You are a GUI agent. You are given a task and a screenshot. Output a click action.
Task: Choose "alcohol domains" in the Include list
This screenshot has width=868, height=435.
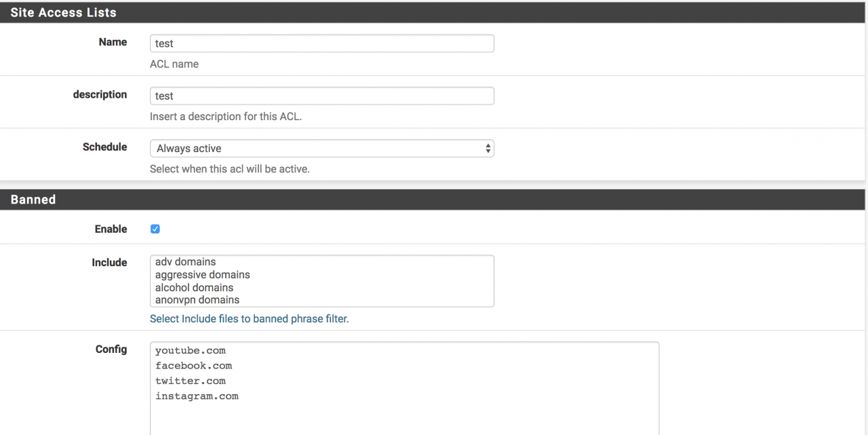(194, 288)
